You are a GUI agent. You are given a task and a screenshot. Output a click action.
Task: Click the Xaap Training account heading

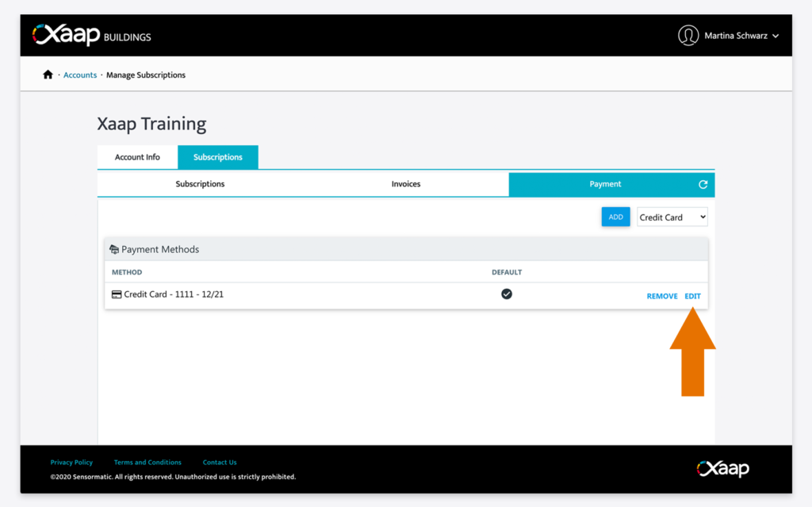tap(151, 124)
